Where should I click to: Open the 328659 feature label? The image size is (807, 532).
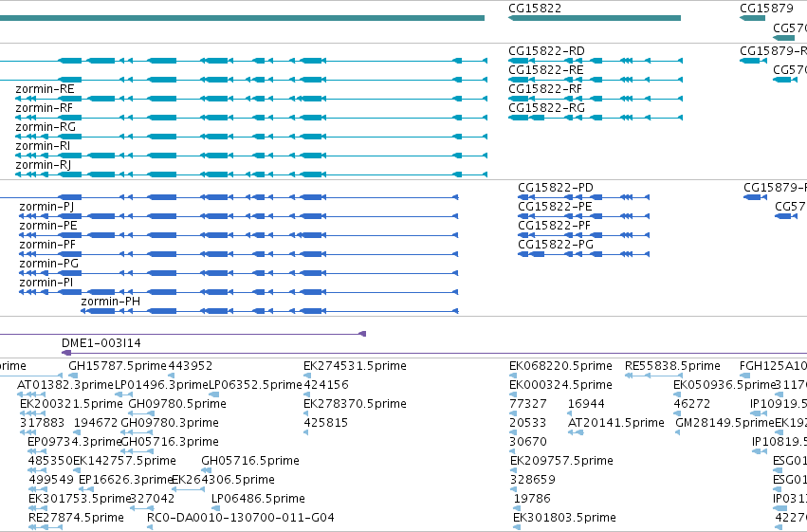(533, 481)
